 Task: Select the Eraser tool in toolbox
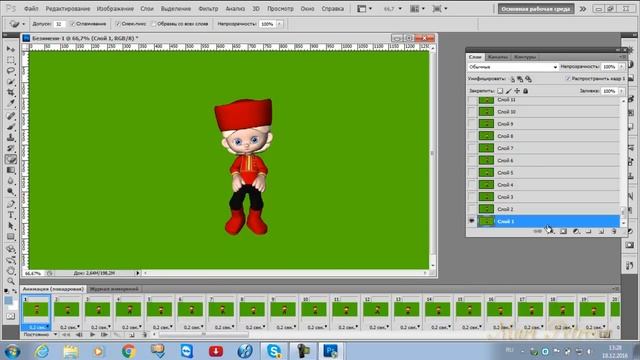click(11, 160)
